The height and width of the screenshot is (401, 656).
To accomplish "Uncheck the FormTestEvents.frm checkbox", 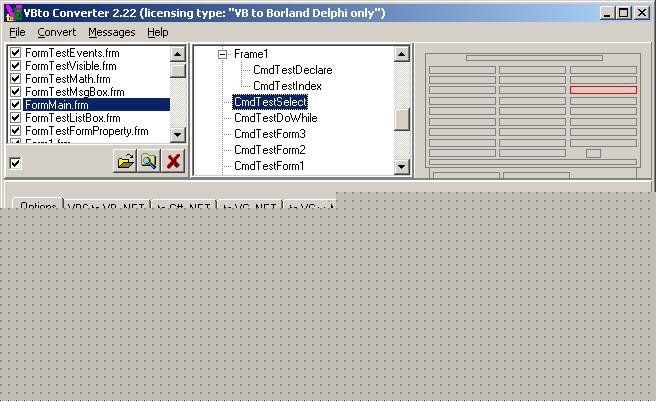I will 15,52.
